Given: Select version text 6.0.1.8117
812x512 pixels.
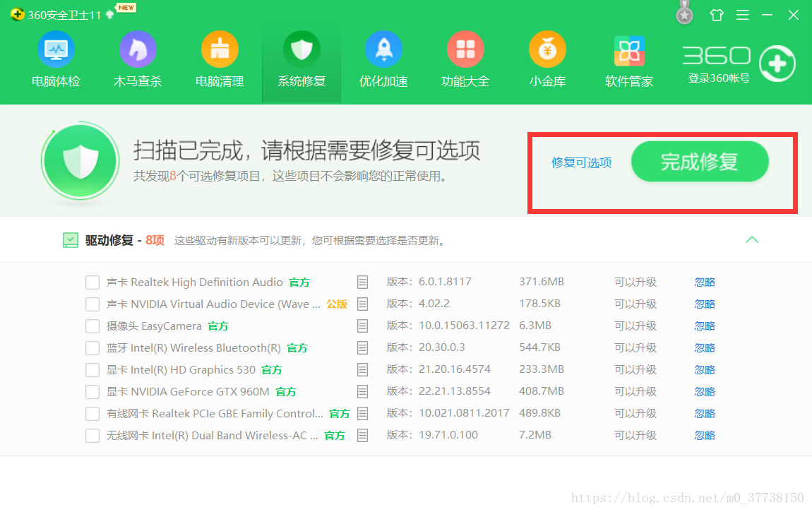Looking at the screenshot, I should pos(445,282).
